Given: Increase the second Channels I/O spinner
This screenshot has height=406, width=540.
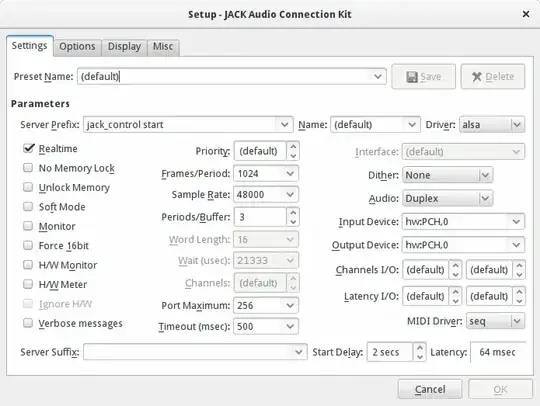Looking at the screenshot, I should click(x=519, y=265).
